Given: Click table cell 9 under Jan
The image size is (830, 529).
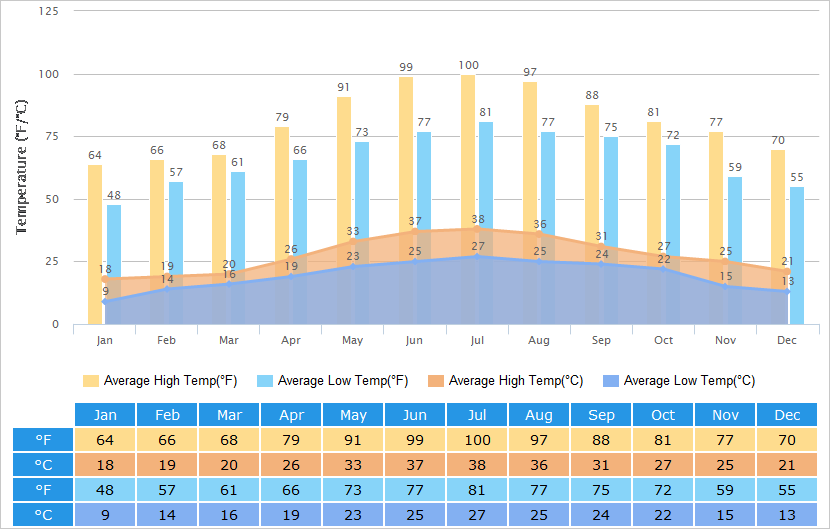Looking at the screenshot, I should click(105, 514).
